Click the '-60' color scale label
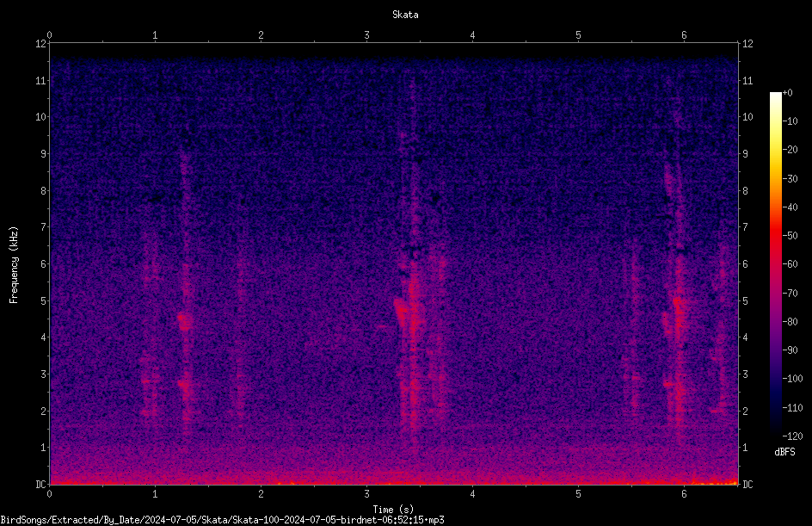Viewport: 812px width, 526px height. [790, 264]
